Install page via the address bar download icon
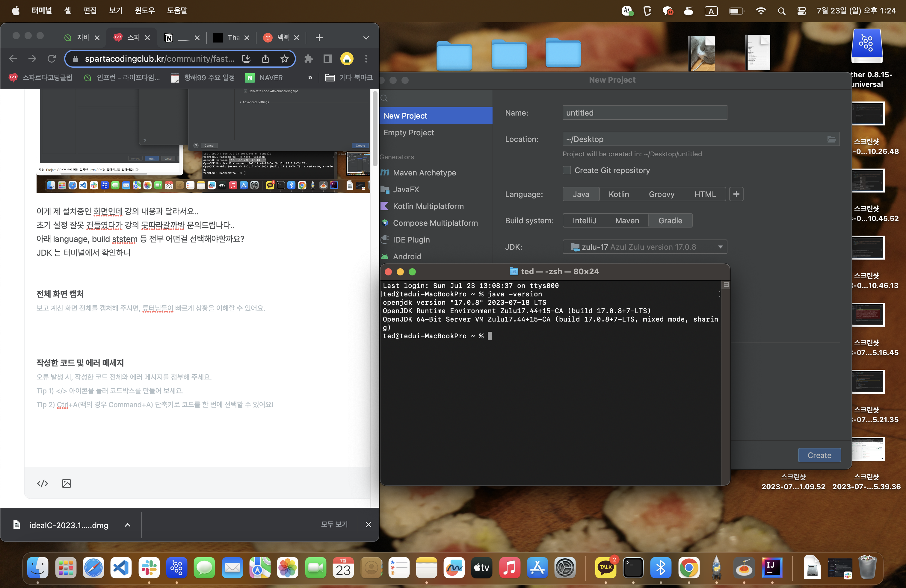The image size is (906, 588). click(x=246, y=59)
